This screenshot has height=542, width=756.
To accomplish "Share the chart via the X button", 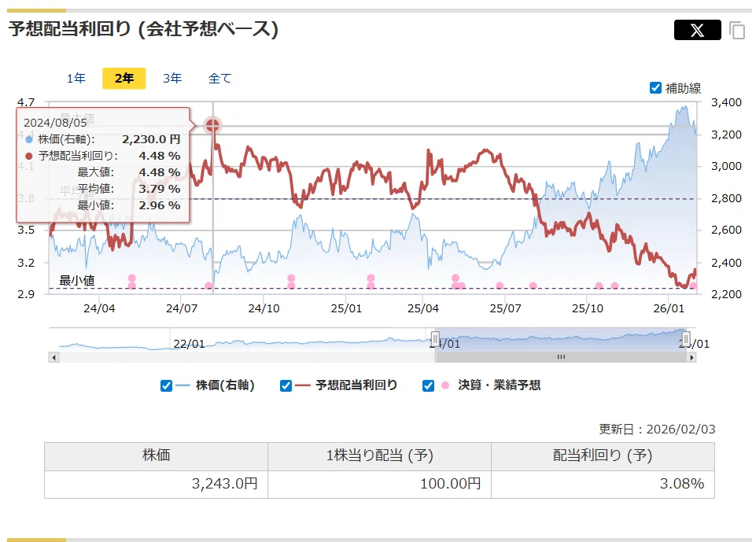I will pyautogui.click(x=697, y=31).
